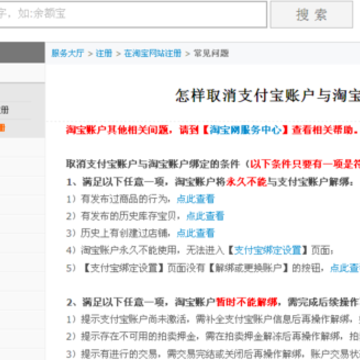Click the red 暂时不能解绑 text
360x360 pixels.
247,302
